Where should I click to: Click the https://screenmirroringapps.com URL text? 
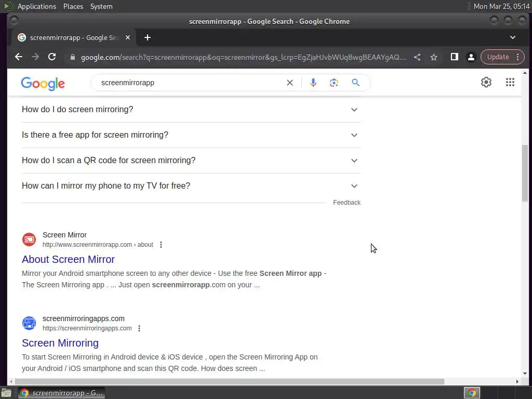(x=87, y=328)
